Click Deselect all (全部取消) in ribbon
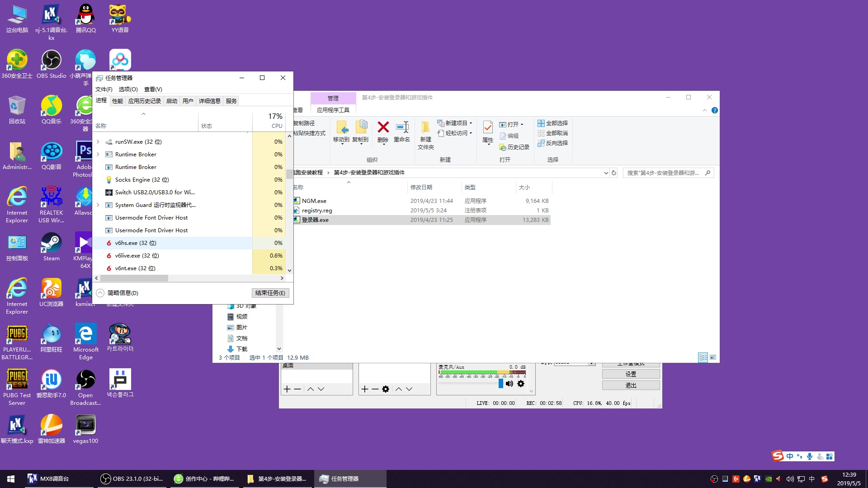The height and width of the screenshot is (488, 868). 552,133
